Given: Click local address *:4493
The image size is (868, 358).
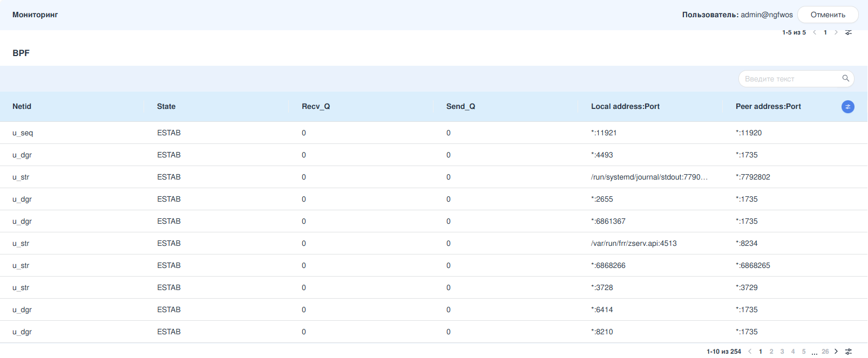Looking at the screenshot, I should (x=602, y=155).
